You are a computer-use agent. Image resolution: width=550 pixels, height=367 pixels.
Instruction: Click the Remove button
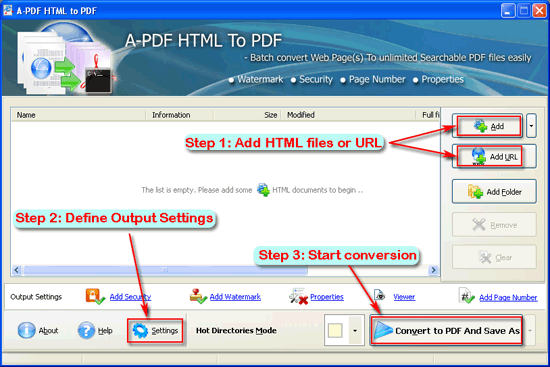tap(494, 225)
